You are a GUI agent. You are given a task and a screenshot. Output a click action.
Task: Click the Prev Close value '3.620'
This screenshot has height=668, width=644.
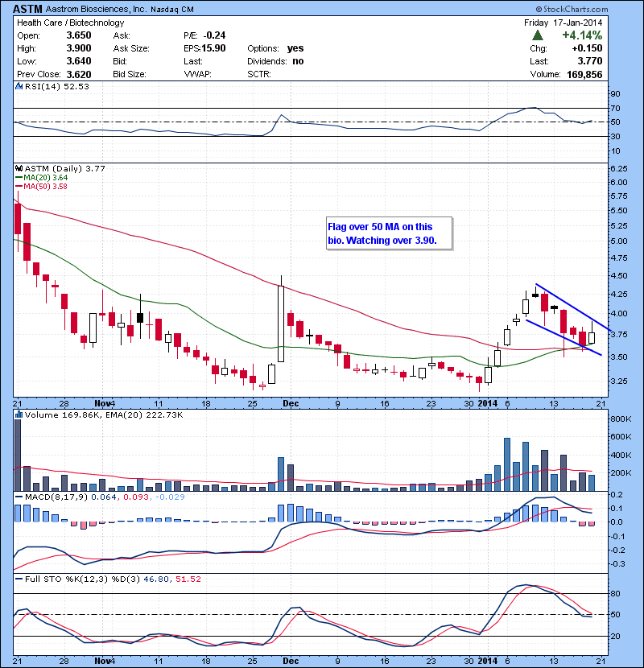[79, 75]
